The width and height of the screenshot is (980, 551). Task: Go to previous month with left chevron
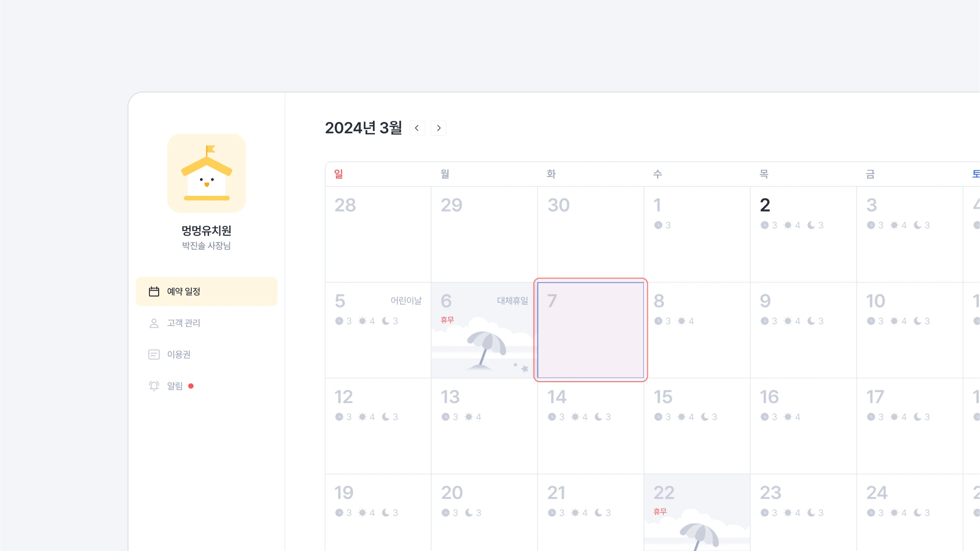click(x=417, y=128)
